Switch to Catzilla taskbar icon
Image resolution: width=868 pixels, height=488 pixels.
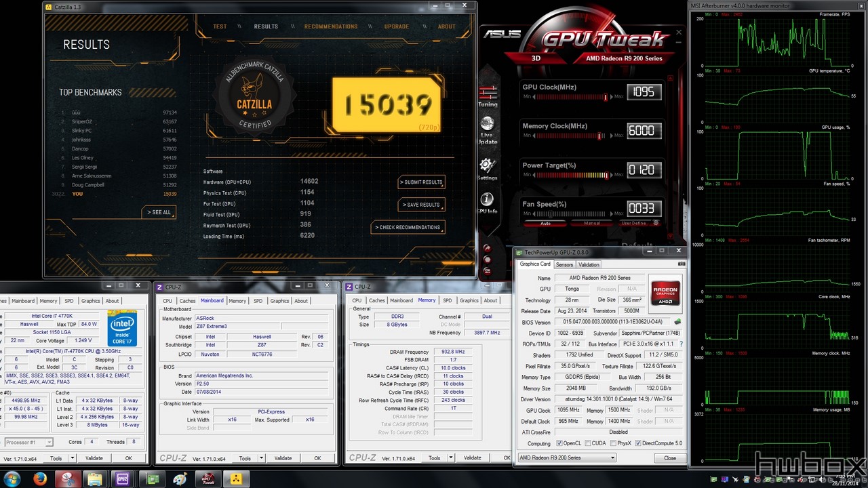click(237, 479)
